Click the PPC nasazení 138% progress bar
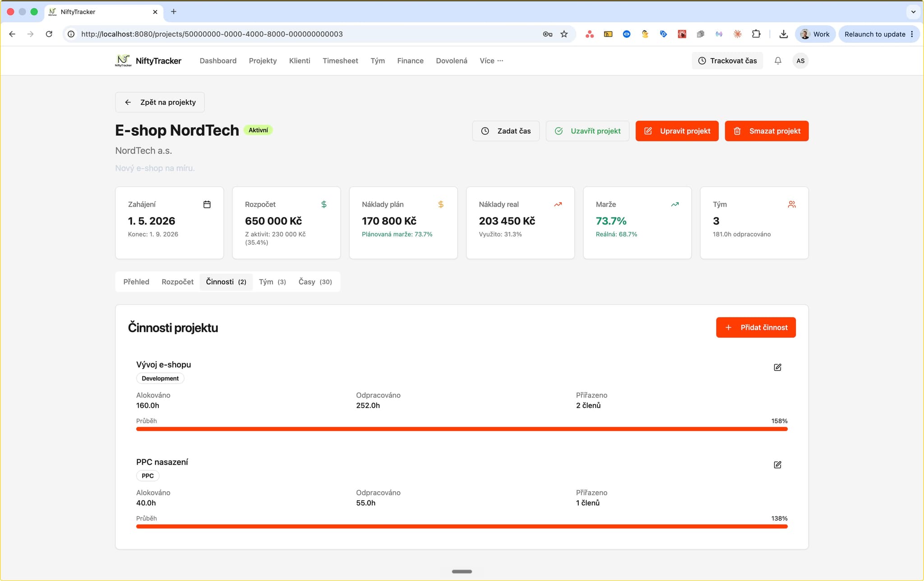Screen dimensions: 924x581 click(x=462, y=526)
